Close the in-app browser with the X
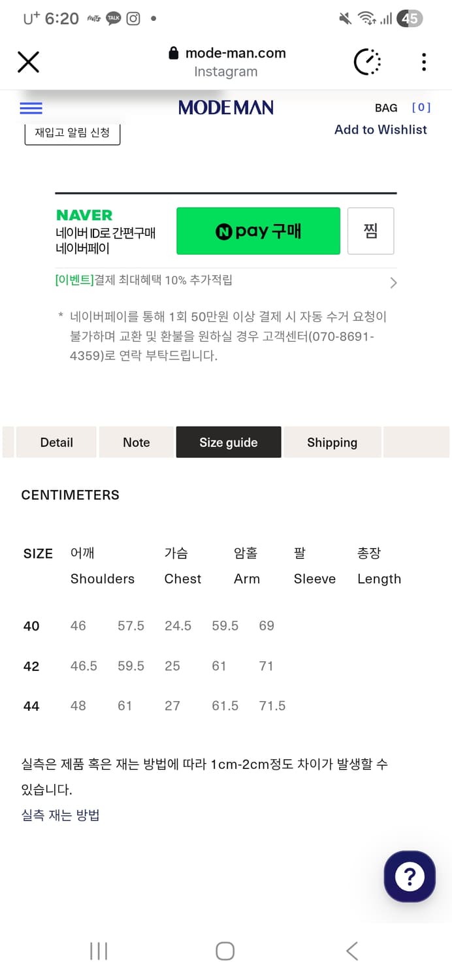 click(x=28, y=61)
